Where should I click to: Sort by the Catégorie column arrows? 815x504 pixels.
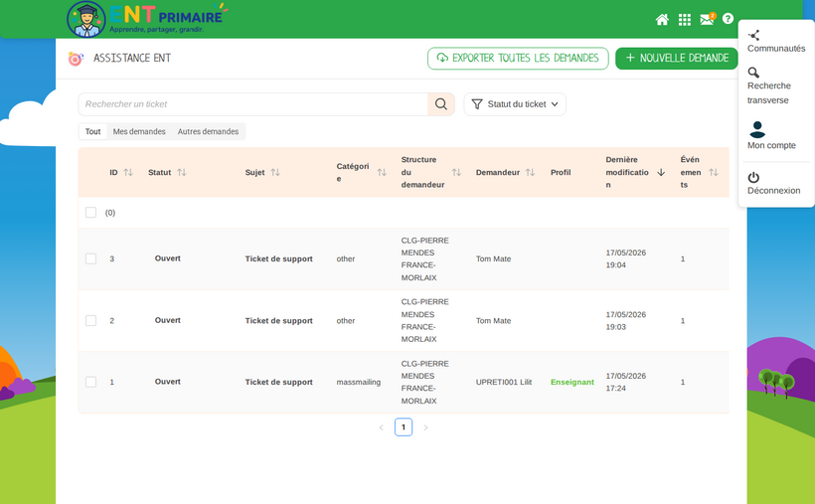point(382,172)
